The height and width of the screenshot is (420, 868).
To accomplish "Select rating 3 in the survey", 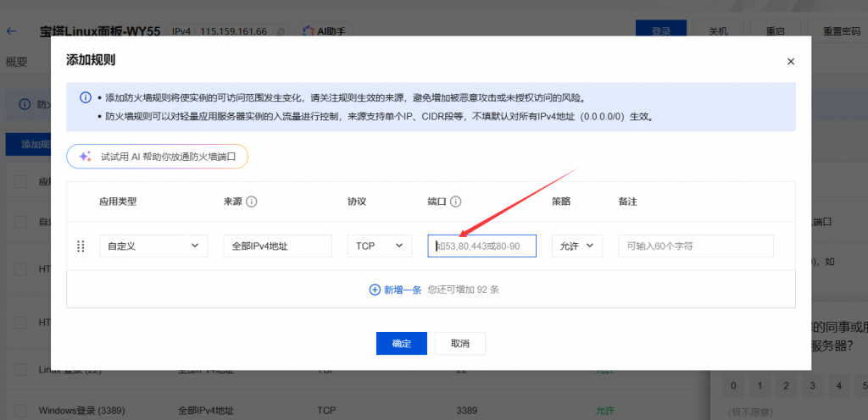I will (x=813, y=386).
